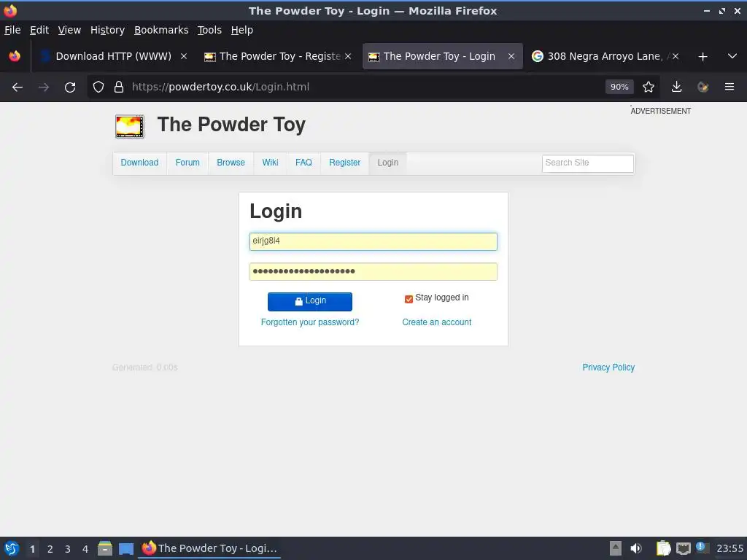Close the Powder Toy Register tab
747x560 pixels.
point(348,56)
